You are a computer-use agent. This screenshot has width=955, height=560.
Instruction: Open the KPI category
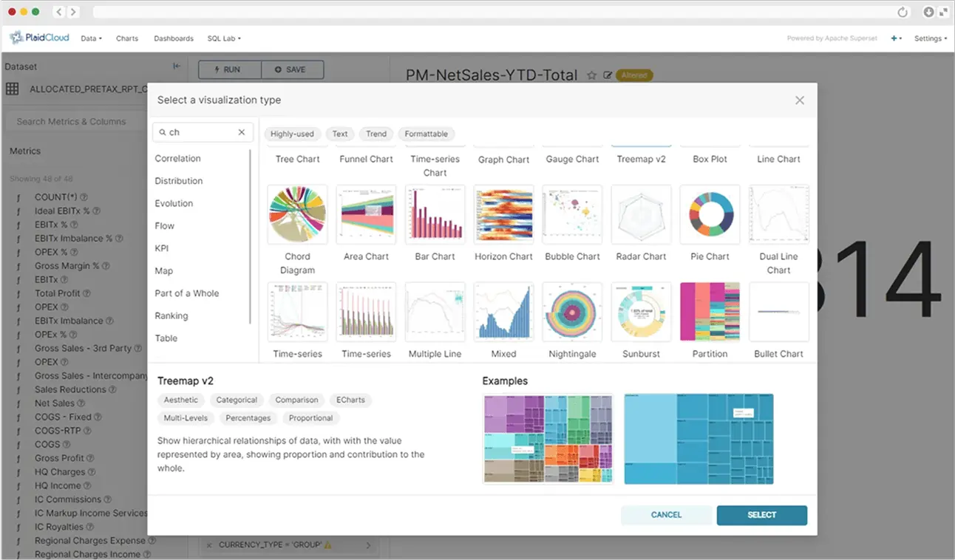tap(162, 248)
